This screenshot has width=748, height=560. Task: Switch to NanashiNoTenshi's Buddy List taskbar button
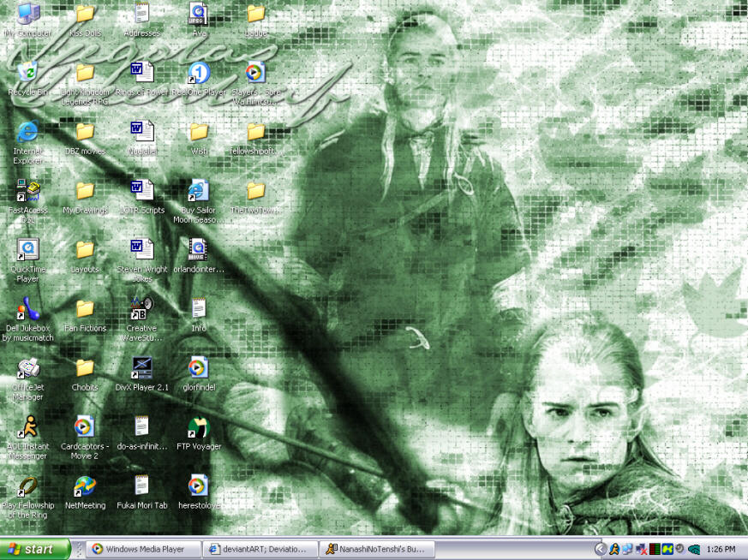(377, 549)
